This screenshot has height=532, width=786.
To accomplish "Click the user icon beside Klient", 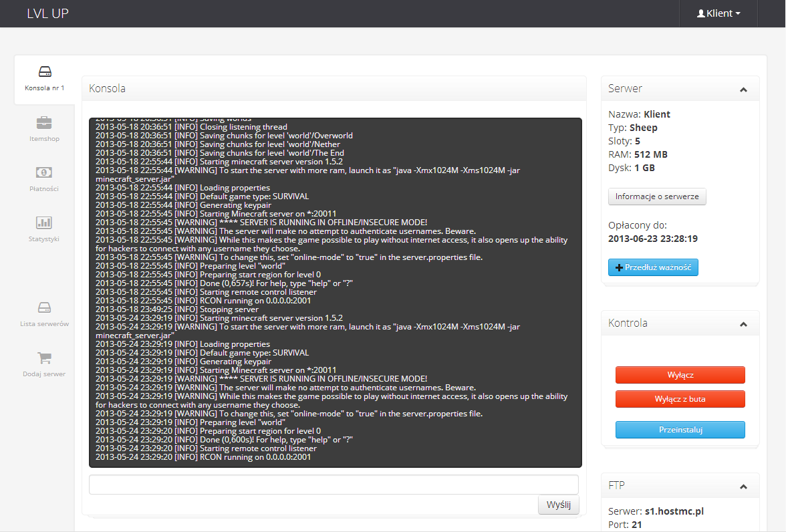I will click(x=700, y=13).
